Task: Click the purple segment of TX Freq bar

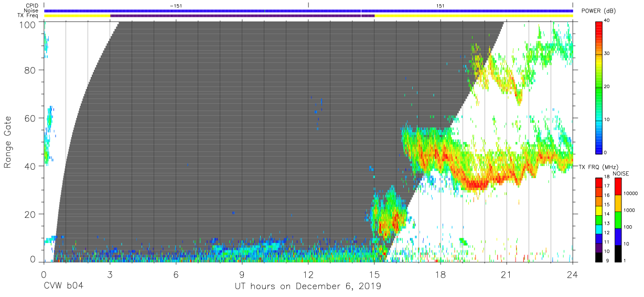Action: [x=242, y=16]
